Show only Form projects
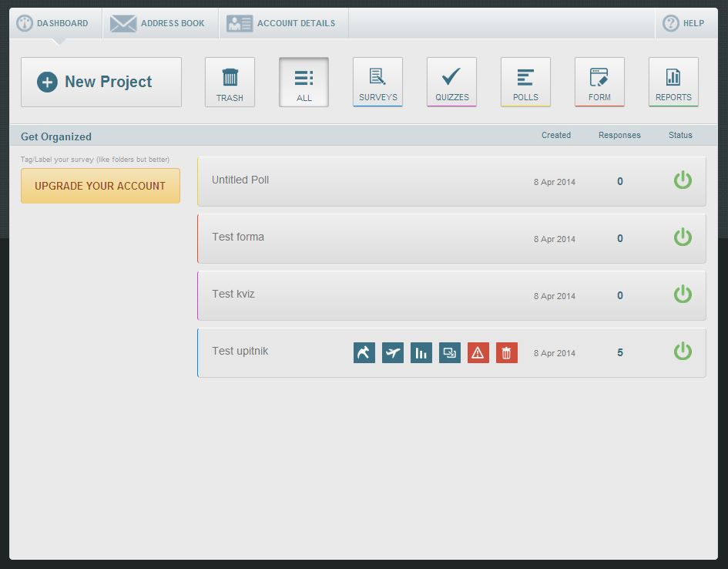 (x=599, y=82)
